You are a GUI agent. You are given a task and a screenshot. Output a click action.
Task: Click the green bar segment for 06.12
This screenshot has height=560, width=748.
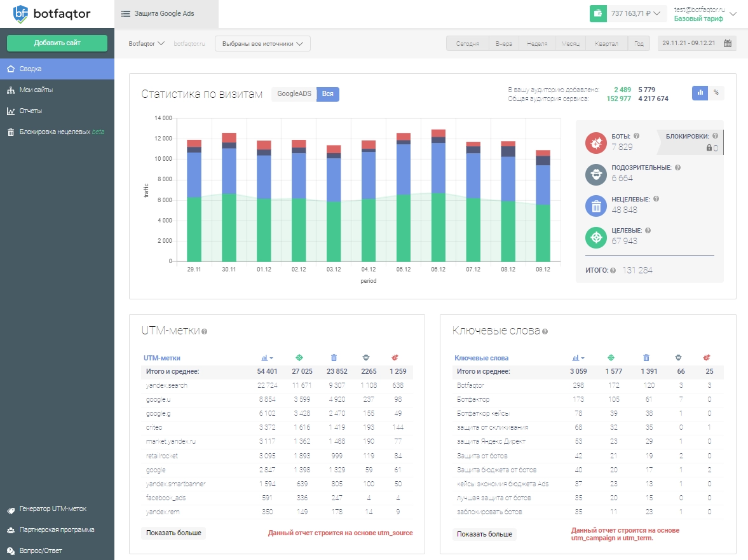(x=438, y=227)
